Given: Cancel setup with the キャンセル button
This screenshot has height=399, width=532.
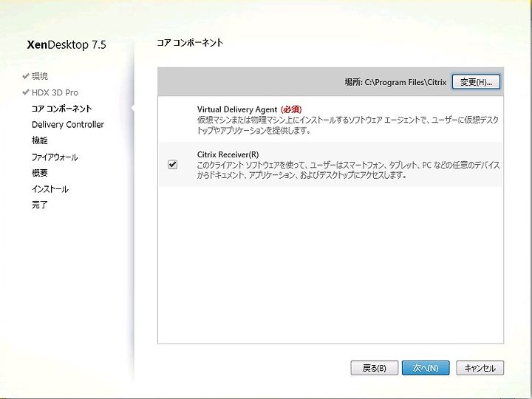Looking at the screenshot, I should 480,368.
